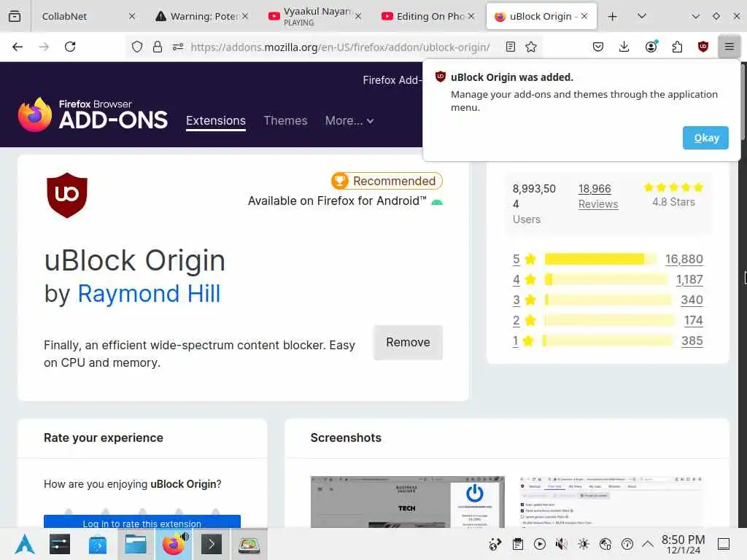The image size is (747, 560).
Task: Open Firefox View icon at tab bar start
Action: pos(15,16)
